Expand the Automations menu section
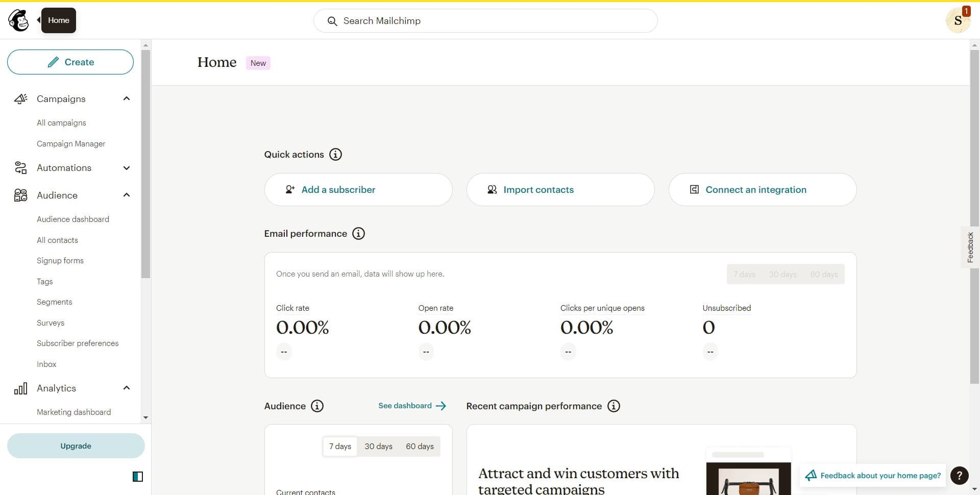The image size is (980, 495). coord(127,168)
